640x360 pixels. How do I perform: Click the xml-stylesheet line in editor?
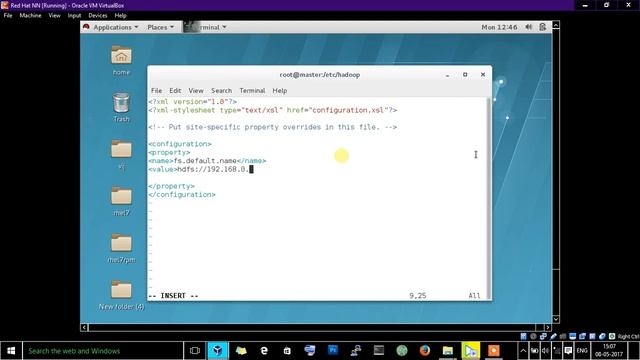pyautogui.click(x=273, y=110)
